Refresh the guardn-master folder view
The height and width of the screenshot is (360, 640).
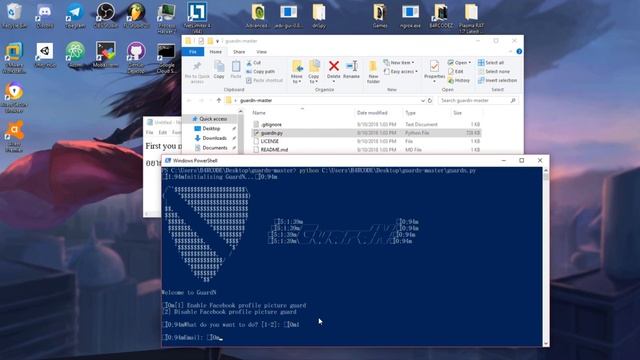coord(430,100)
